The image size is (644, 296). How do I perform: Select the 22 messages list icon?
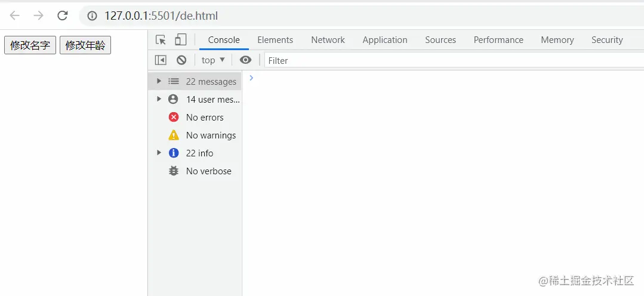[x=174, y=81]
